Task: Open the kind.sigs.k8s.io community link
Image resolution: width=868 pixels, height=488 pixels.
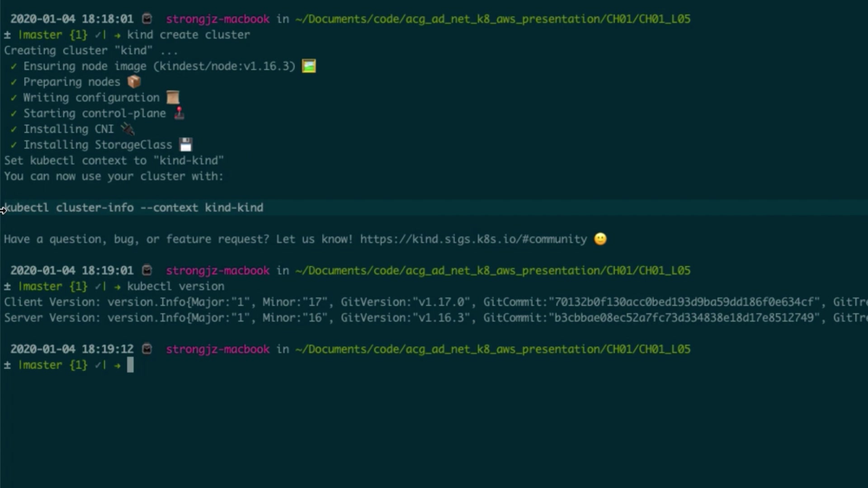Action: 473,239
